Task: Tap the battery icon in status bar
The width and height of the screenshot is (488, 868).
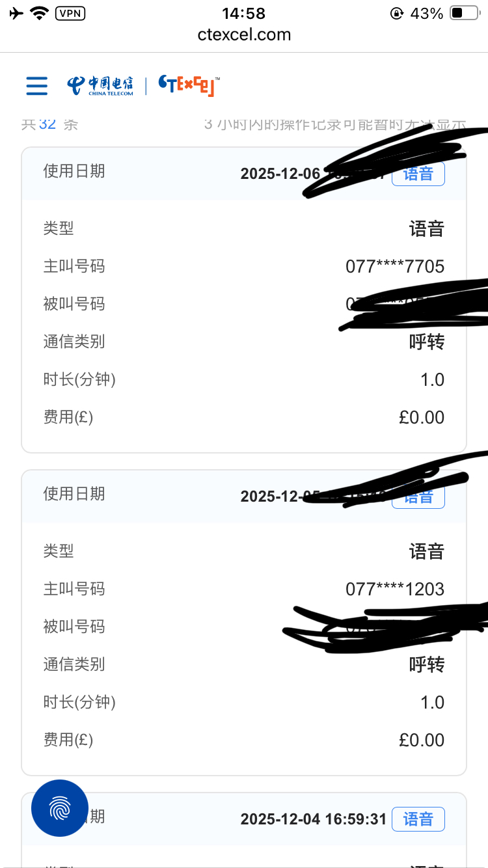Action: click(465, 13)
